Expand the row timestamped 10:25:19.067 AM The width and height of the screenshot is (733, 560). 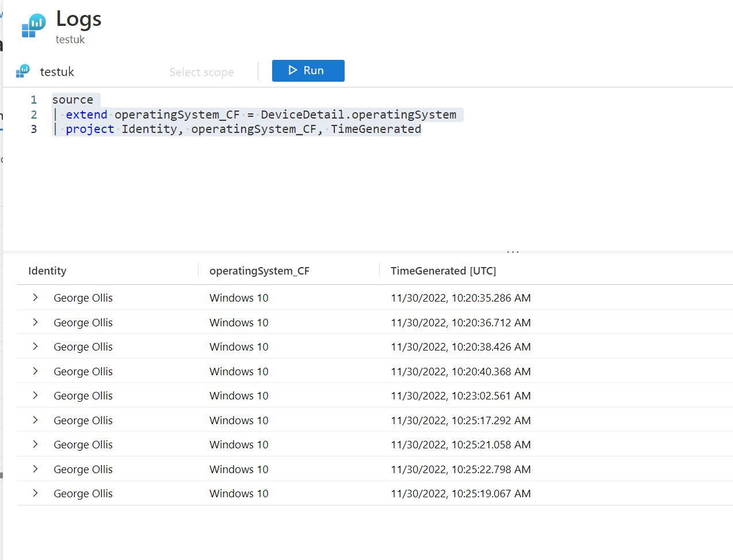coord(35,493)
